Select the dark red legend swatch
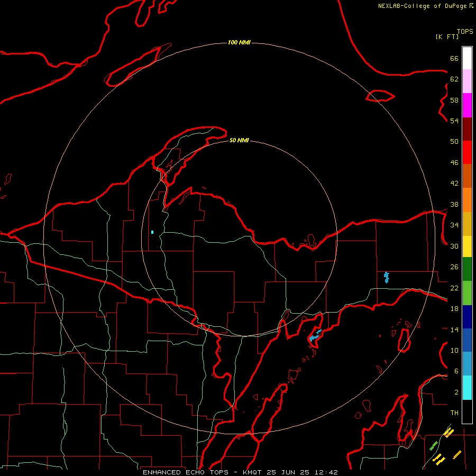The width and height of the screenshot is (476, 476). click(467, 129)
